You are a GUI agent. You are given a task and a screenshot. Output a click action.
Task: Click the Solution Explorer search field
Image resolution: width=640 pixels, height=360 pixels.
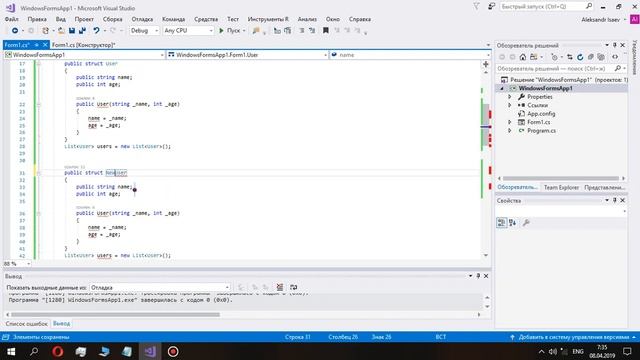(x=558, y=69)
